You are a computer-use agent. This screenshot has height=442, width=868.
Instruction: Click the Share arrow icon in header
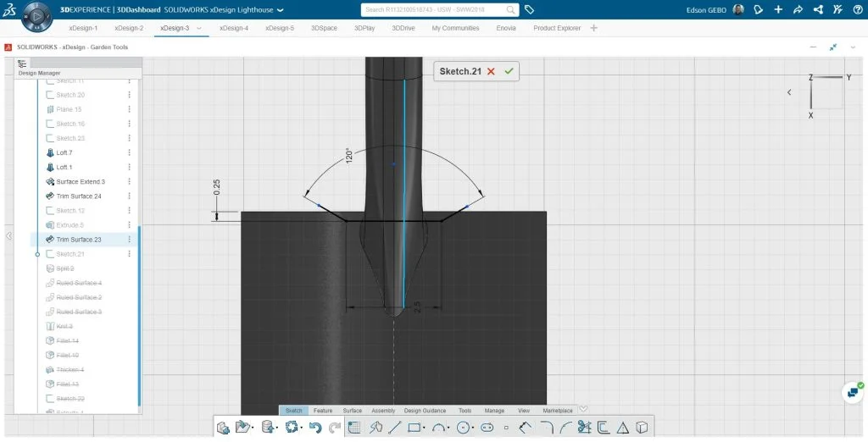[x=798, y=9]
